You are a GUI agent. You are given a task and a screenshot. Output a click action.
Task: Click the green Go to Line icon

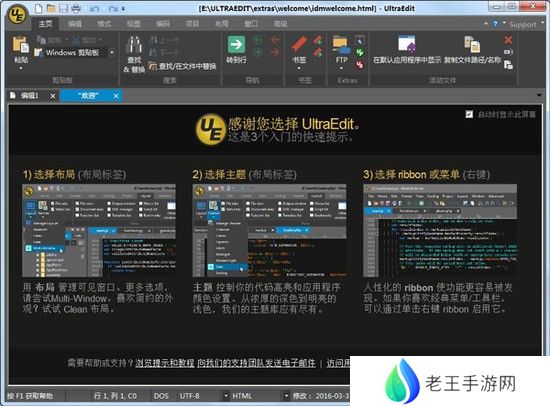(236, 45)
